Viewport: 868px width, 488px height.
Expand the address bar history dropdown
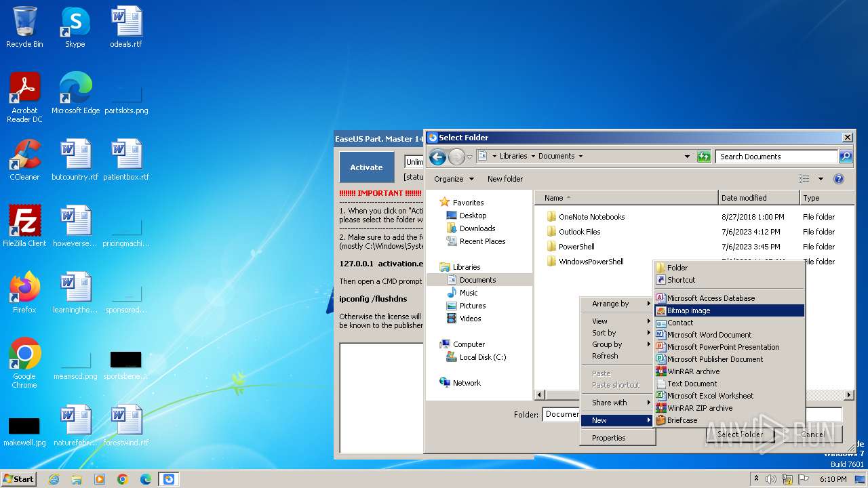687,157
